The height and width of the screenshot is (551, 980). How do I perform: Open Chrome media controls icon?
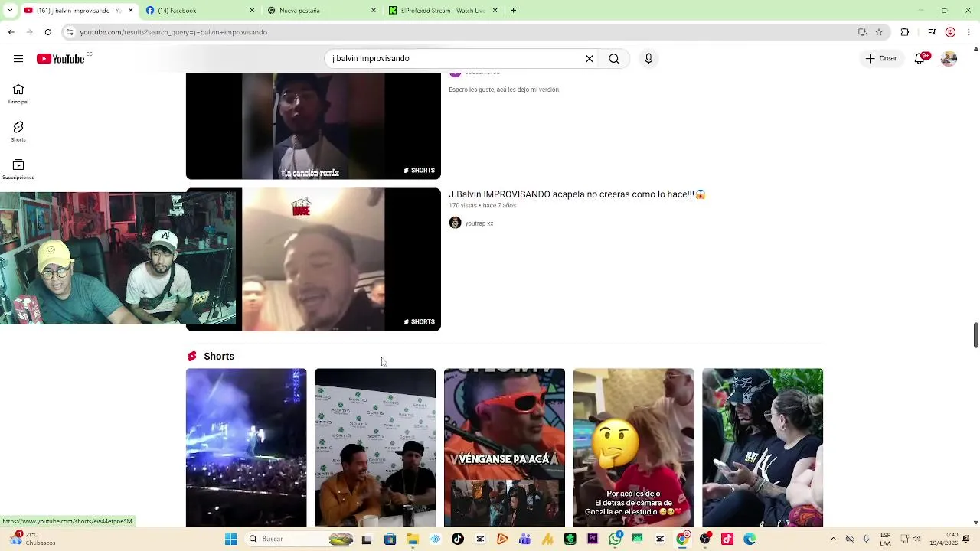pyautogui.click(x=932, y=32)
